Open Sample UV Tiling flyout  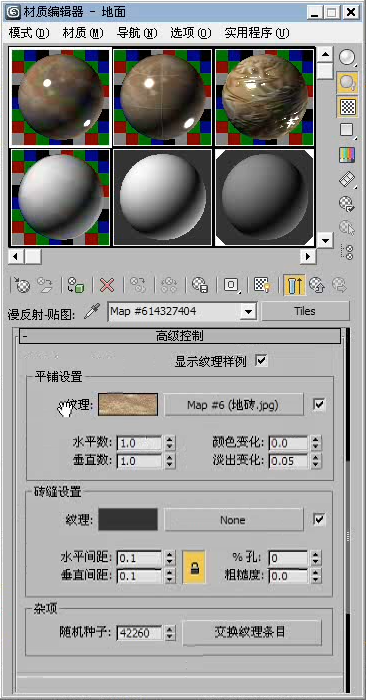coord(347,131)
